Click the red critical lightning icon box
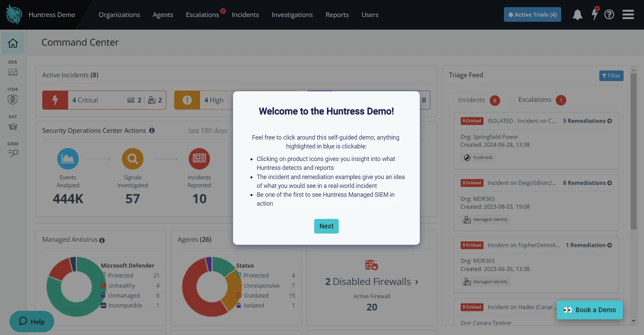The width and height of the screenshot is (644, 335). point(55,100)
